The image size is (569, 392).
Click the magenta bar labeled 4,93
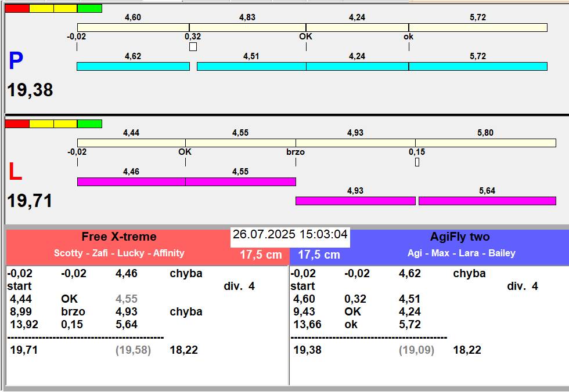point(355,201)
